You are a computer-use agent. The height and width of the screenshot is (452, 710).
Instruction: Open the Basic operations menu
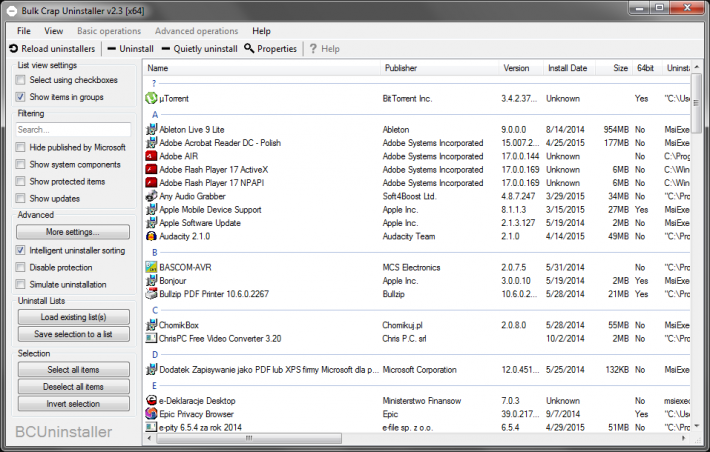[109, 31]
